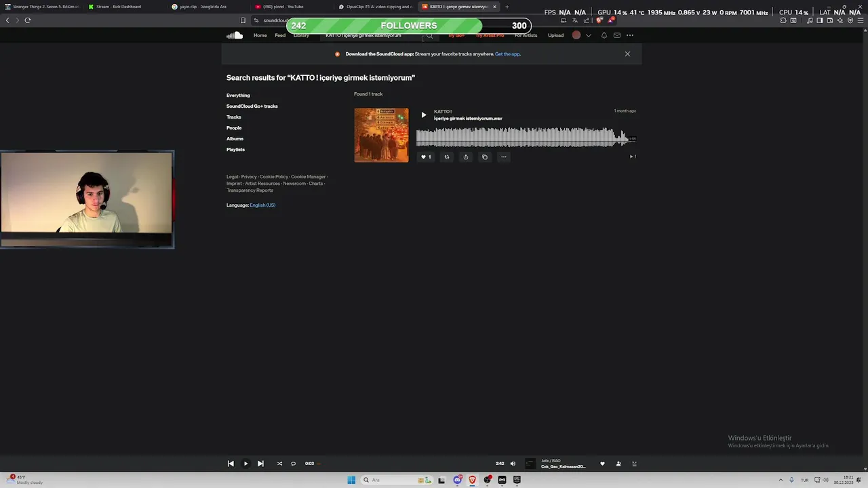Click the Get the app link

[x=507, y=54]
